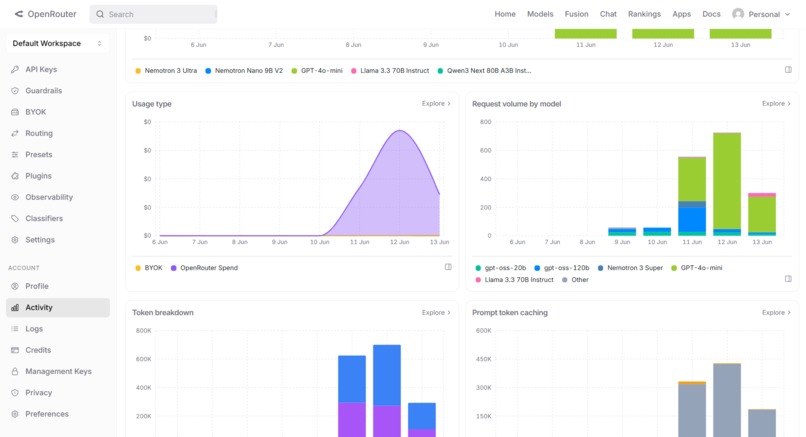Toggle GPT-4o-mini in Request volume legend

pos(697,268)
